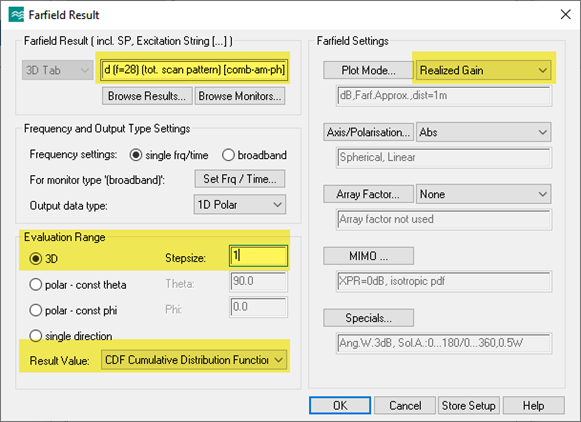The image size is (581, 422).
Task: Open the MIMO settings button
Action: 368,256
